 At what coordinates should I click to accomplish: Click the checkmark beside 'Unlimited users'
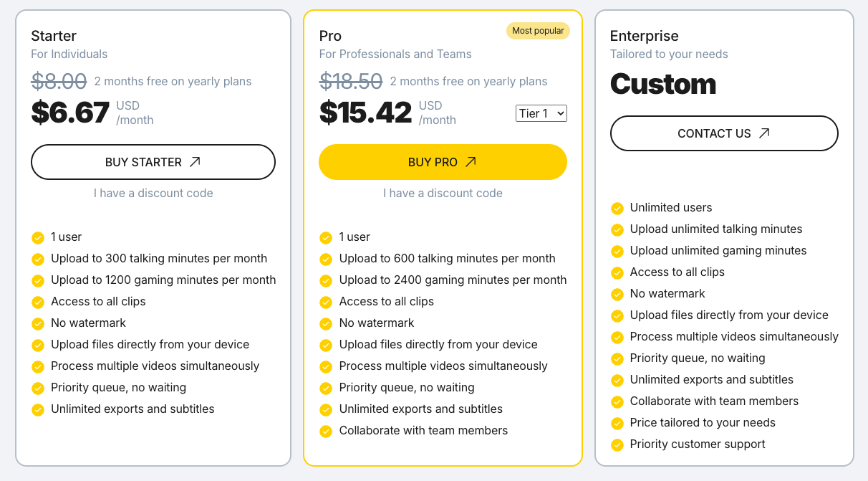click(x=617, y=208)
